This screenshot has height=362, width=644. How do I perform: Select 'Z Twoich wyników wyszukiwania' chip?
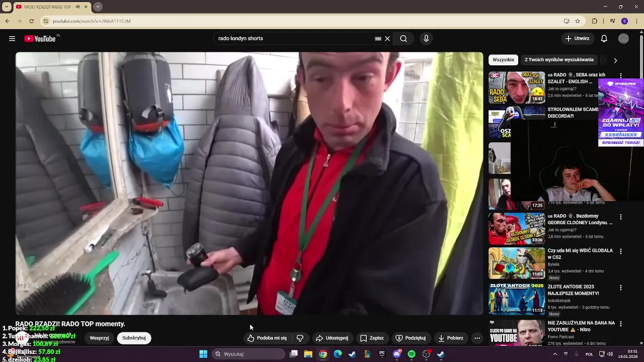pos(559,60)
